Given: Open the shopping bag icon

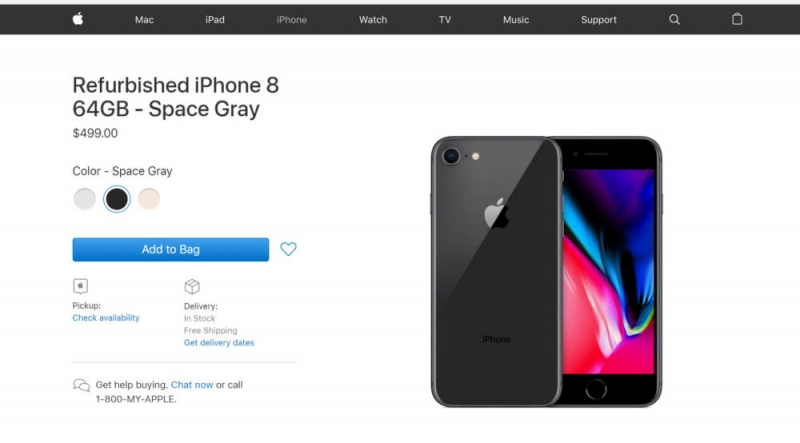Looking at the screenshot, I should pos(737,19).
